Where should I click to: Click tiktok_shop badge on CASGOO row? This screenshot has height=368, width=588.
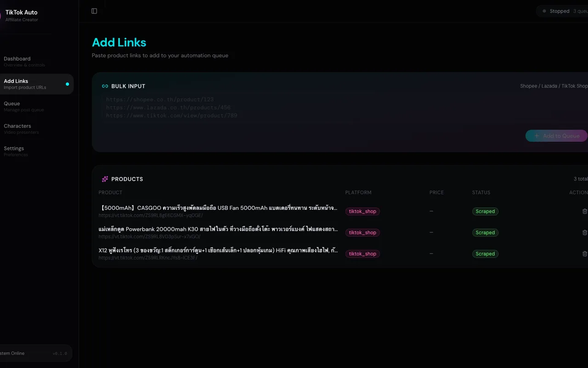[x=362, y=212]
